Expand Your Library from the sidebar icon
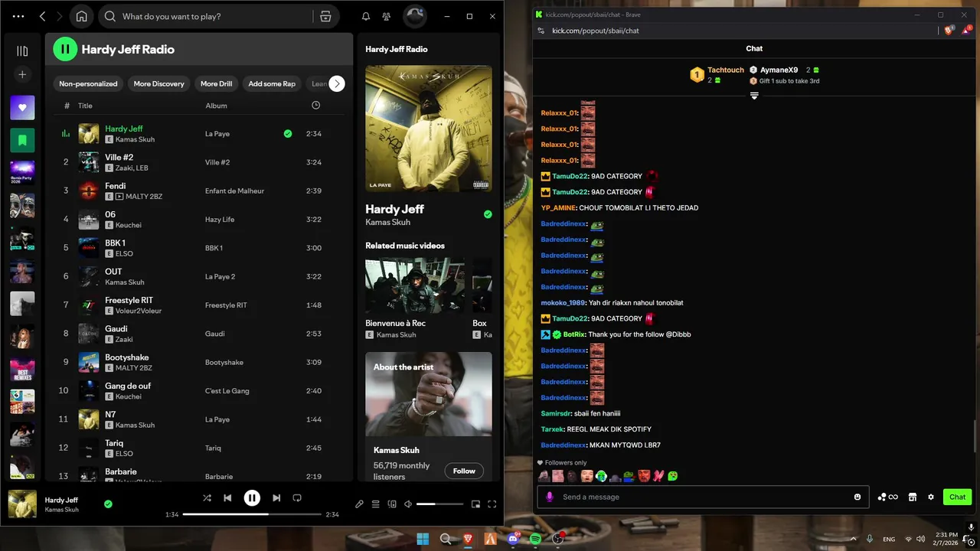Image resolution: width=980 pixels, height=551 pixels. [x=22, y=51]
